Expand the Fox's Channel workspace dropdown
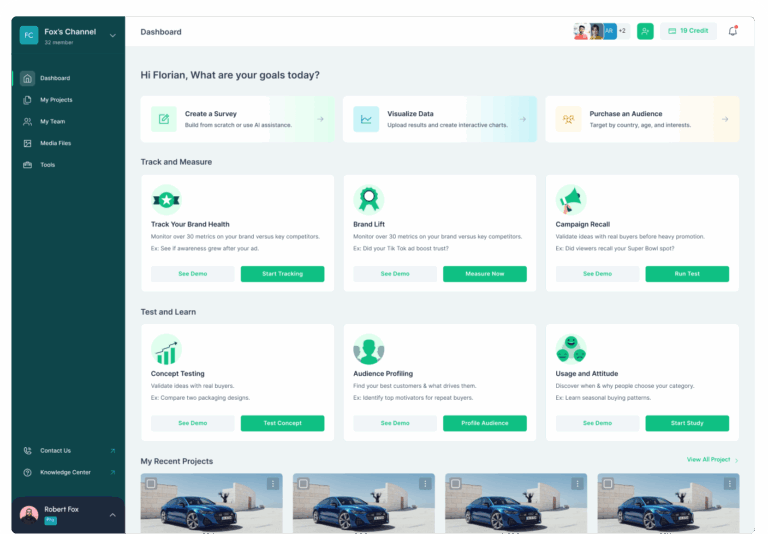This screenshot has width=768, height=534. 112,36
